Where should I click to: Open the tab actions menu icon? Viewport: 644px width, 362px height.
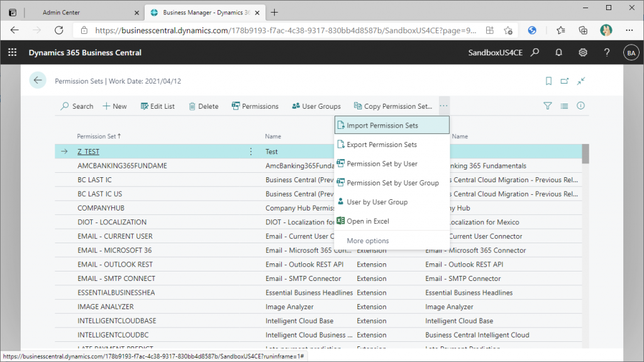pos(13,13)
